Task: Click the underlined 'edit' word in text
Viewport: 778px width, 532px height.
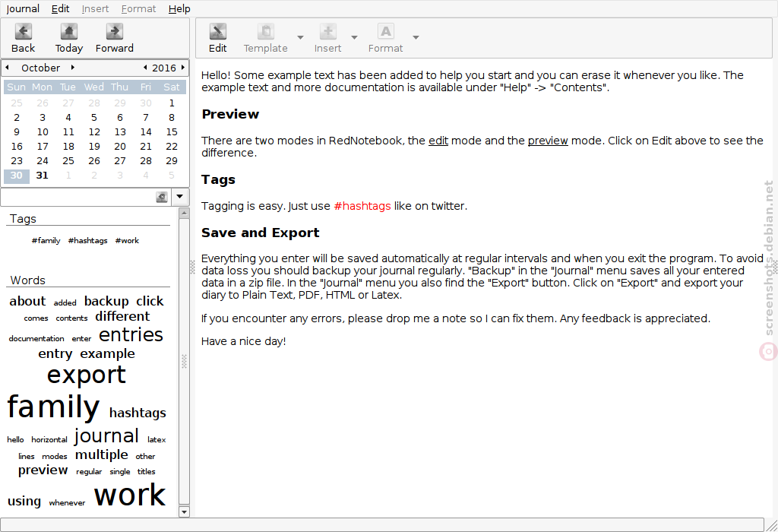Action: [438, 141]
